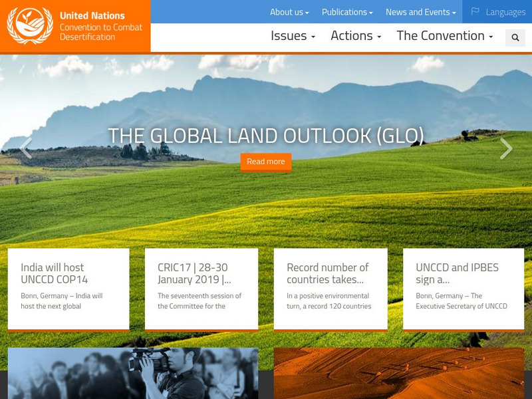
Task: Click text 'In a positive environmental'
Action: click(328, 296)
